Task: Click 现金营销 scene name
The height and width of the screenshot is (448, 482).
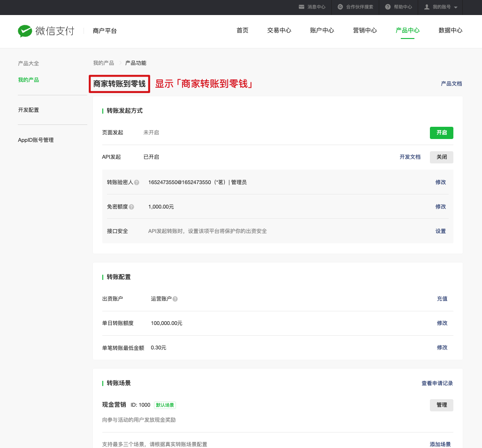Action: pyautogui.click(x=114, y=405)
